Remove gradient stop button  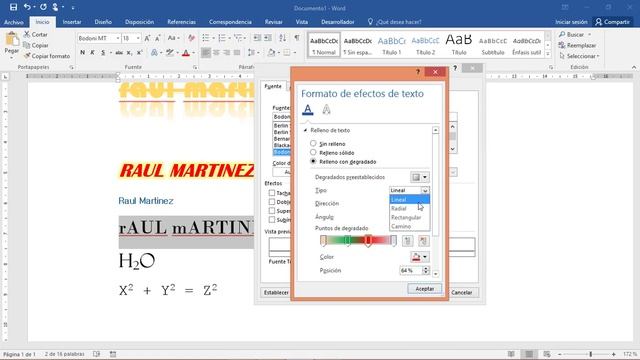423,241
